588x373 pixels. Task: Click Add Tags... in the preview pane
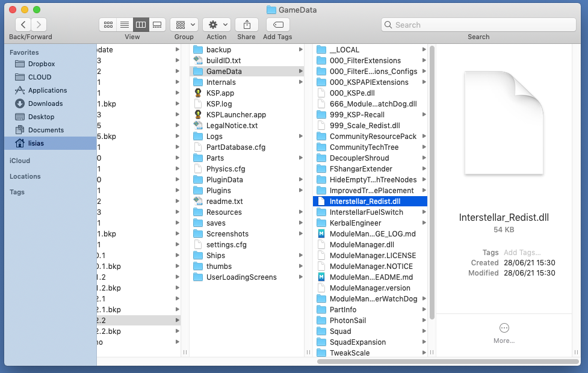[522, 253]
